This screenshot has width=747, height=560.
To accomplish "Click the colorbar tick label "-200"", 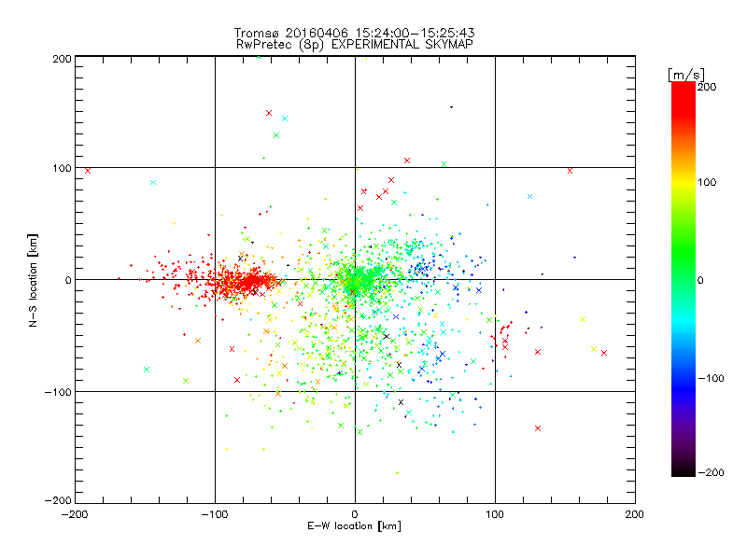I will [x=711, y=472].
